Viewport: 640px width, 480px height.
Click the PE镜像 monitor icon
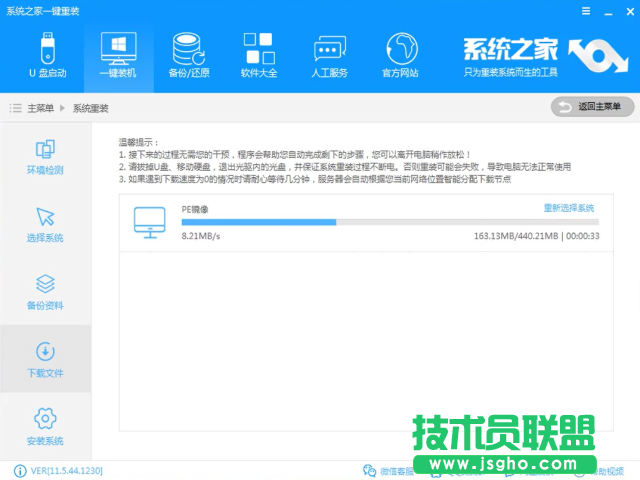click(x=151, y=222)
